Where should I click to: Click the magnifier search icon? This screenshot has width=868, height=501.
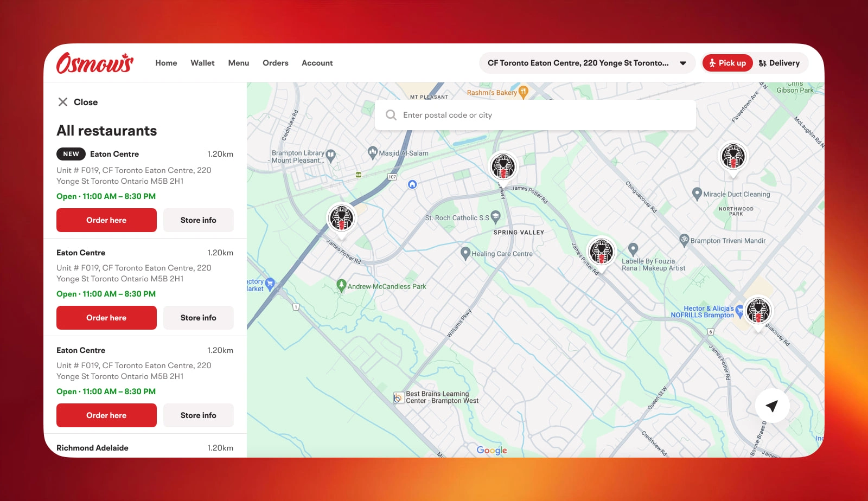tap(391, 115)
